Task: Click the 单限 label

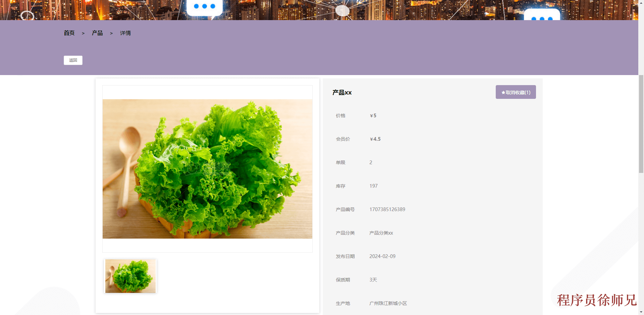Action: [x=340, y=163]
